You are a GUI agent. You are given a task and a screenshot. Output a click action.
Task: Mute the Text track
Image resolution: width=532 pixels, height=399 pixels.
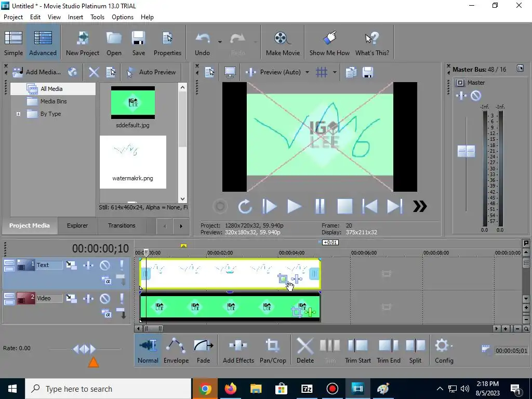tap(105, 265)
